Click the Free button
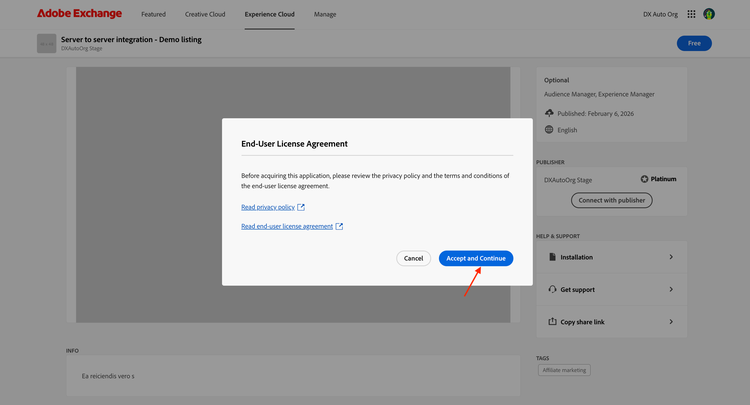The image size is (750, 405). click(x=694, y=44)
